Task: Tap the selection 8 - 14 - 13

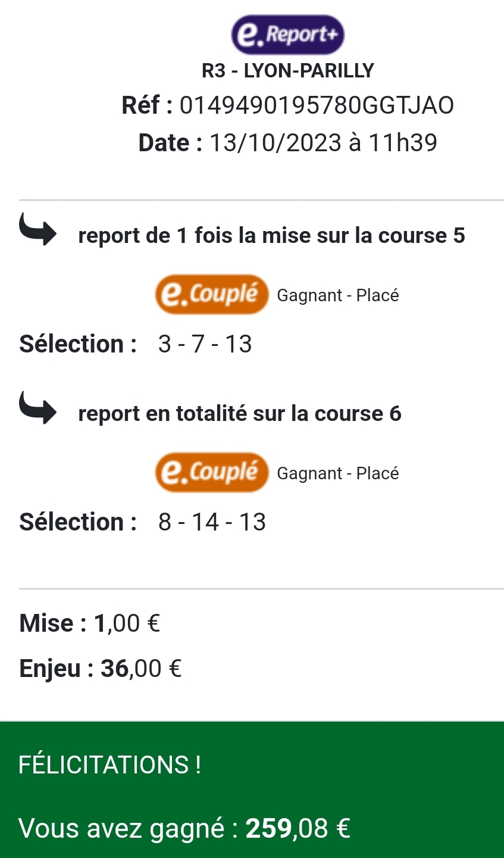Action: coord(212,522)
